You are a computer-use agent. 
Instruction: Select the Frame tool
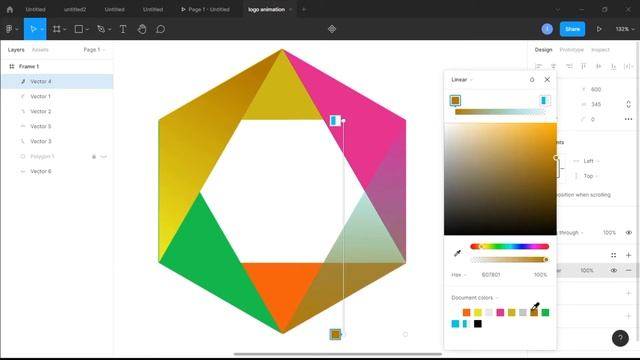56,29
